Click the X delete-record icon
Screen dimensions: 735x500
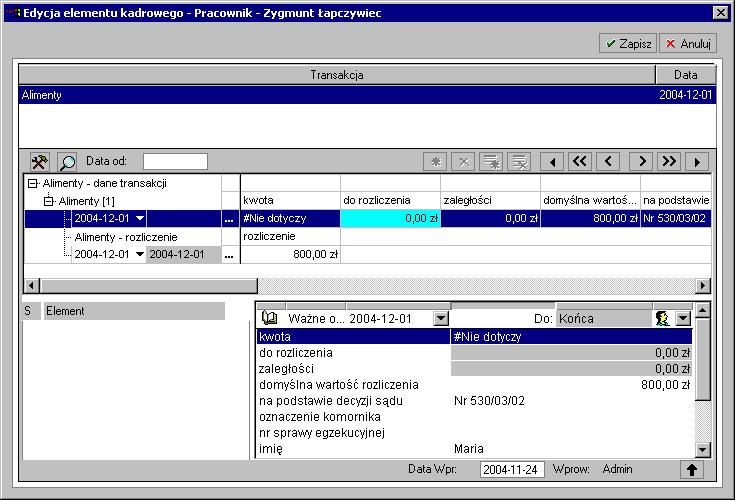pos(463,162)
